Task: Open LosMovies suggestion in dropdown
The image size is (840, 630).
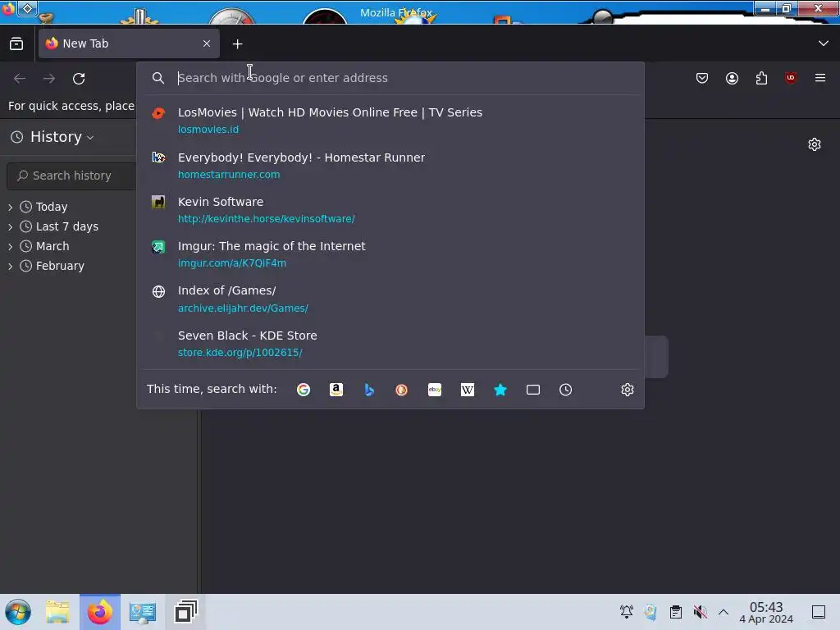Action: pyautogui.click(x=390, y=120)
